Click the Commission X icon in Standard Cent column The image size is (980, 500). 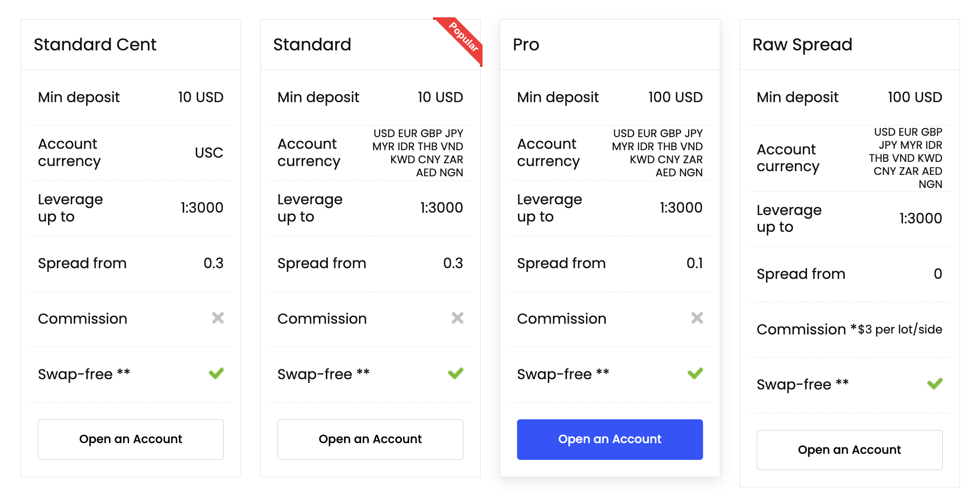(217, 318)
